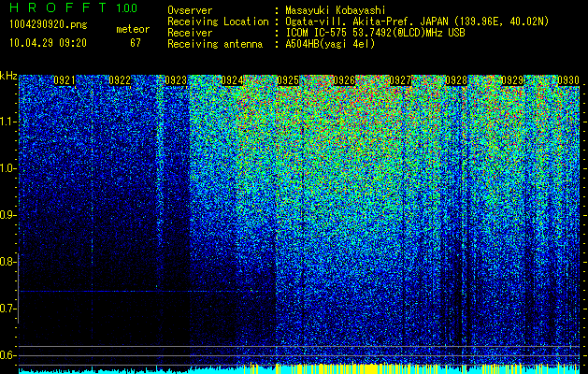The image size is (588, 374).
Task: Click the 1.0 kHz axis label
Action: (7, 168)
